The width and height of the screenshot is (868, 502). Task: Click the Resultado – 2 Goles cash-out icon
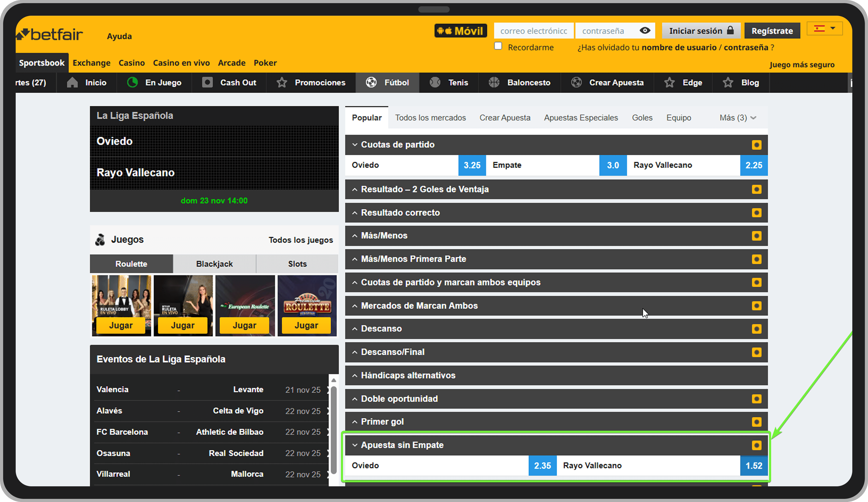pyautogui.click(x=756, y=189)
